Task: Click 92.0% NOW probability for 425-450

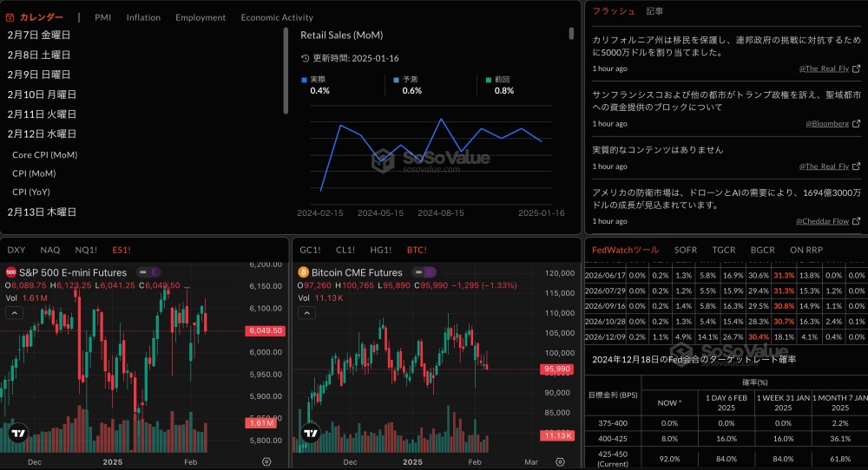Action: (669, 459)
